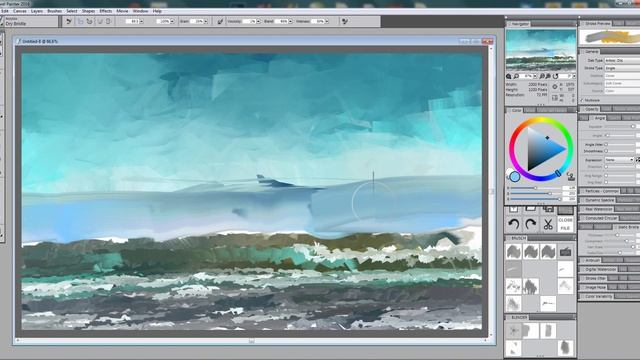Select the second-row white stroke brush thumbnail
This screenshot has height=360, width=640.
[565, 269]
